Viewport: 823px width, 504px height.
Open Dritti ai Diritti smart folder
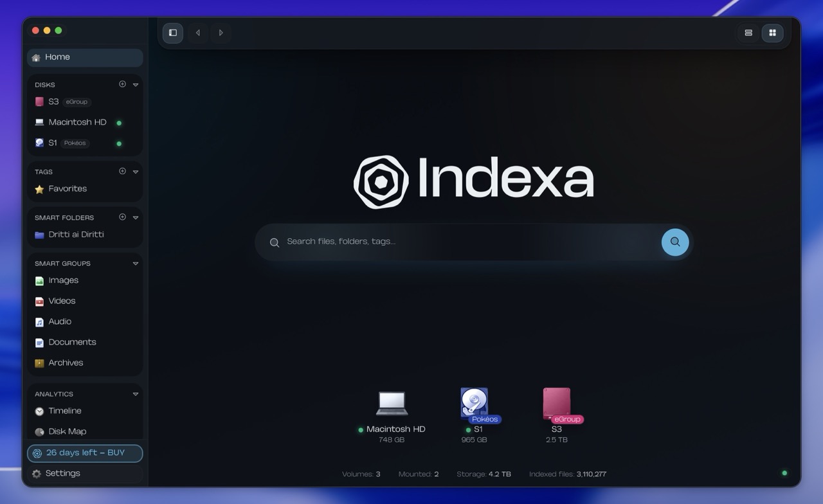[85, 235]
